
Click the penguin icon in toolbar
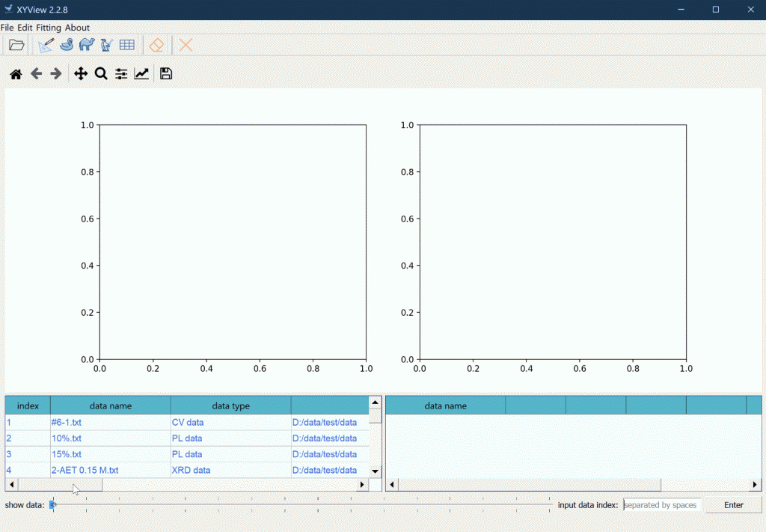(x=106, y=45)
